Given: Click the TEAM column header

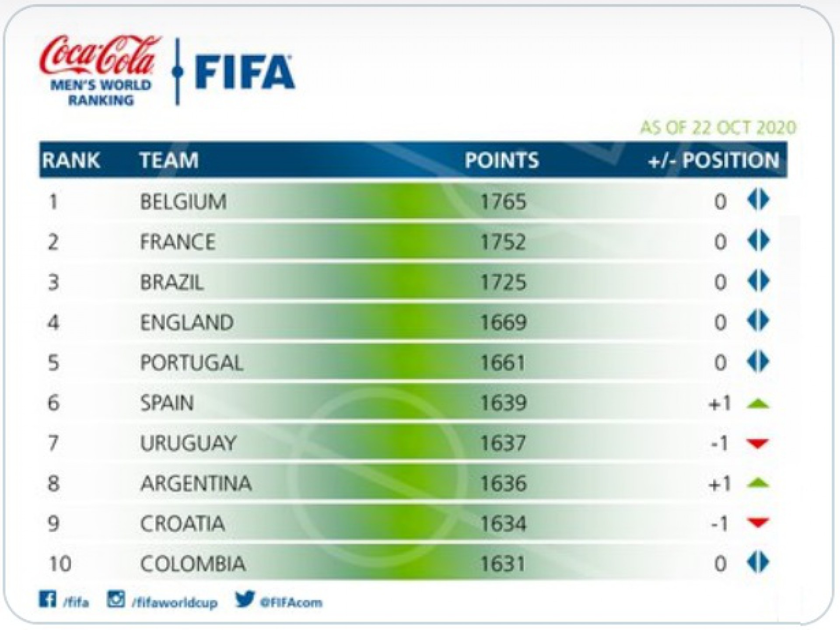Looking at the screenshot, I should pyautogui.click(x=169, y=160).
